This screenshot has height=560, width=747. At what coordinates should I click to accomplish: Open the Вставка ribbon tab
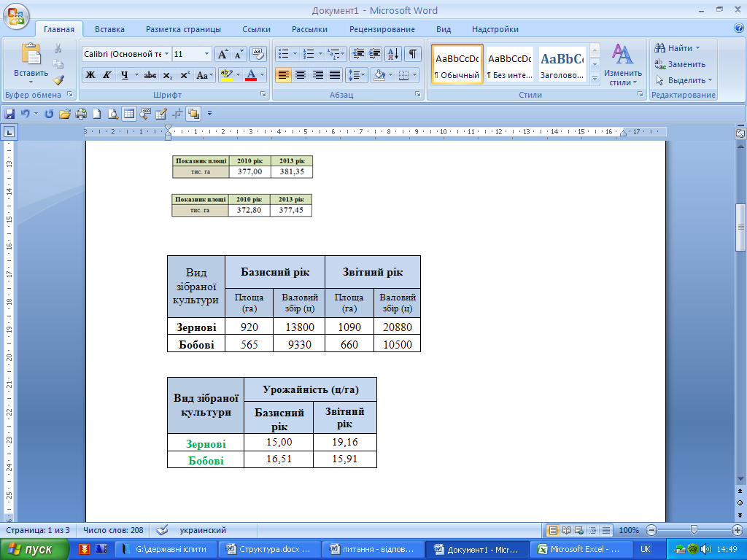point(109,29)
